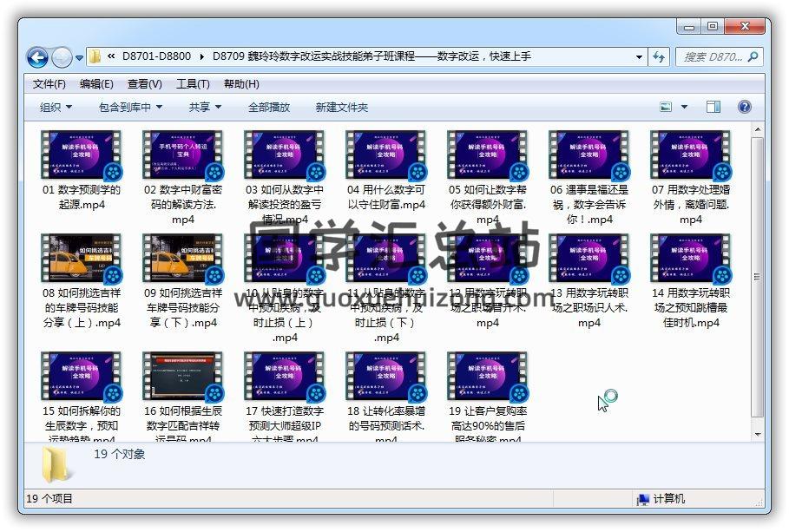
Task: Select video 03 如何从数字中解读投资的盈亏情况
Action: pyautogui.click(x=285, y=178)
